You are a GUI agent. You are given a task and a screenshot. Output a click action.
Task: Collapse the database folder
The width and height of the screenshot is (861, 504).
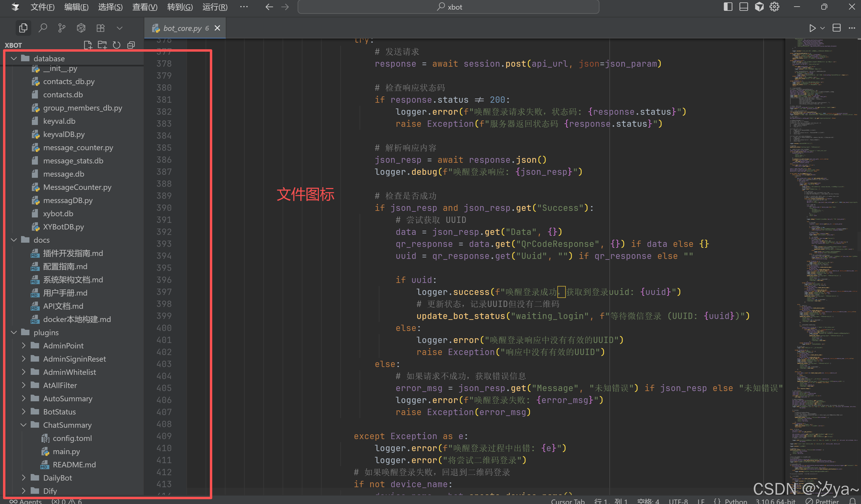click(14, 59)
